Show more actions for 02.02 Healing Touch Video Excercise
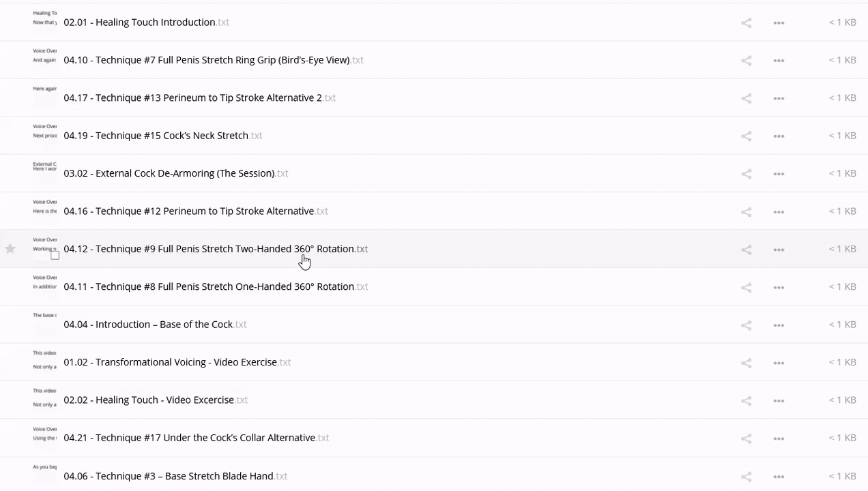The width and height of the screenshot is (868, 491). click(779, 401)
